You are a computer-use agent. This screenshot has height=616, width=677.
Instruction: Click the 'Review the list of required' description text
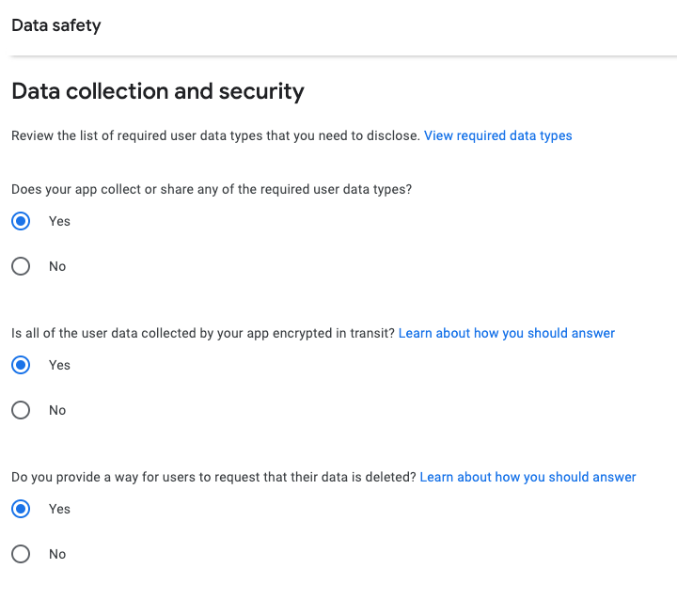215,135
